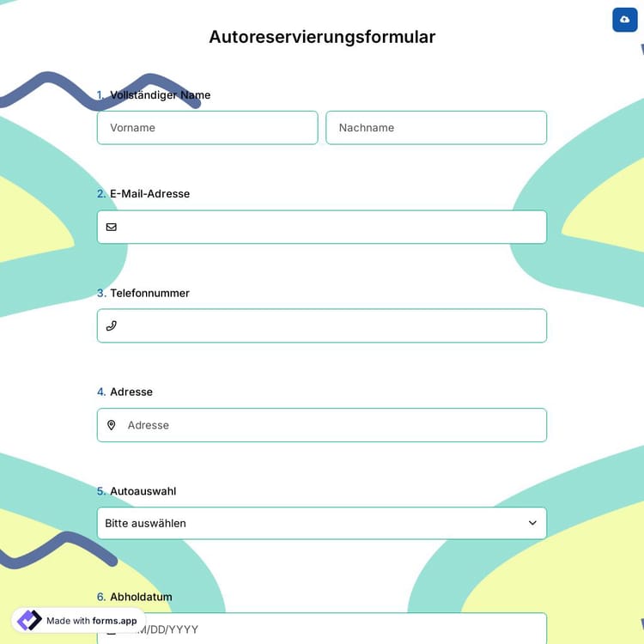Click the 'Telefonnummer' question label

pos(149,293)
